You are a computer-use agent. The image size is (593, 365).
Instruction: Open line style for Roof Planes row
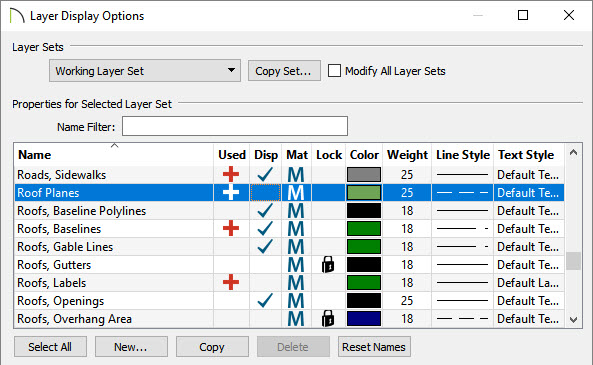[x=462, y=193]
